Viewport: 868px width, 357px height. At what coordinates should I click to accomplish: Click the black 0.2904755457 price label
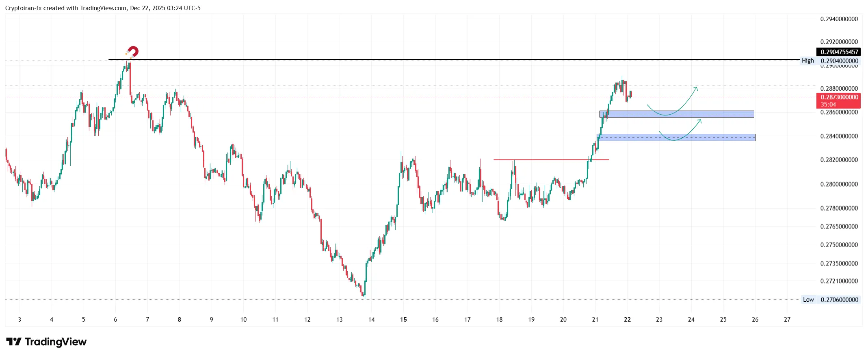pos(839,52)
